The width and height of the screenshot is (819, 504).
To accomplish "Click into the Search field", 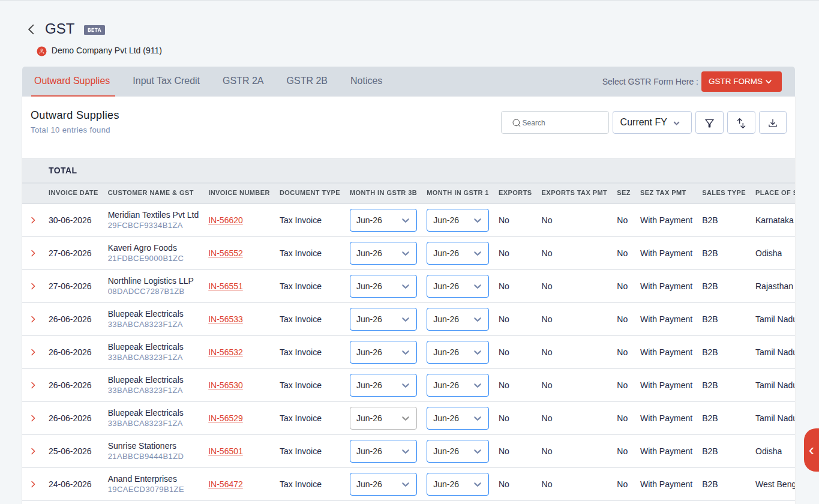I will pyautogui.click(x=555, y=122).
